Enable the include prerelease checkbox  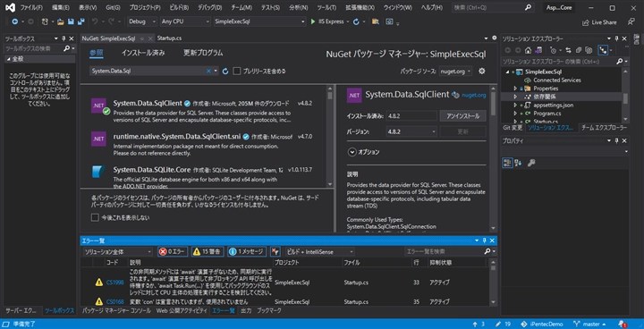coord(236,71)
